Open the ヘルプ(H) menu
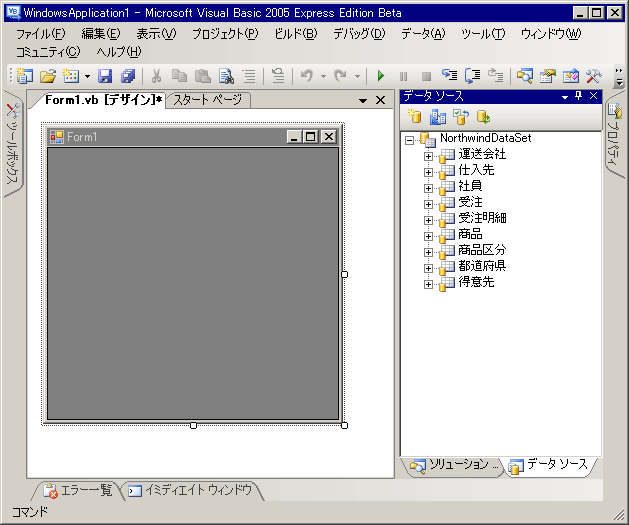Viewport: 629px width, 525px height. click(119, 52)
